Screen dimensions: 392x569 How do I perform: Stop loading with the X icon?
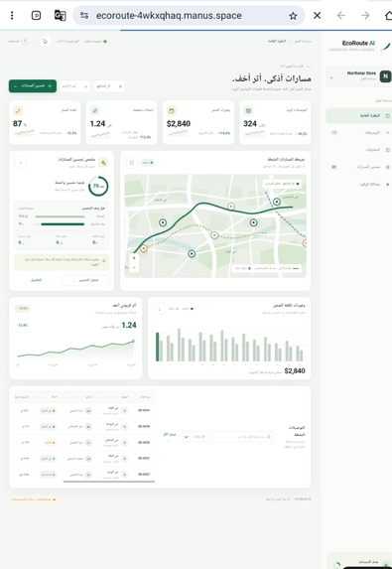(x=317, y=15)
